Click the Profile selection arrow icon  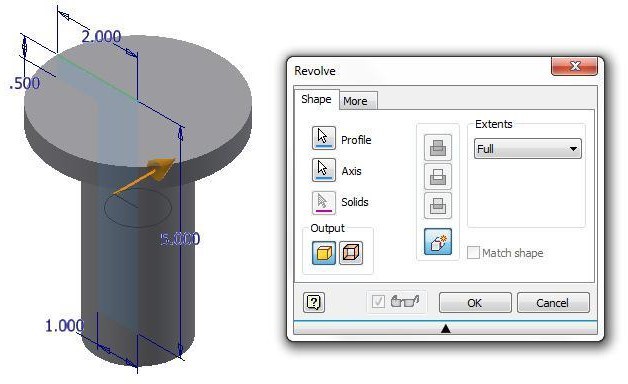(324, 138)
